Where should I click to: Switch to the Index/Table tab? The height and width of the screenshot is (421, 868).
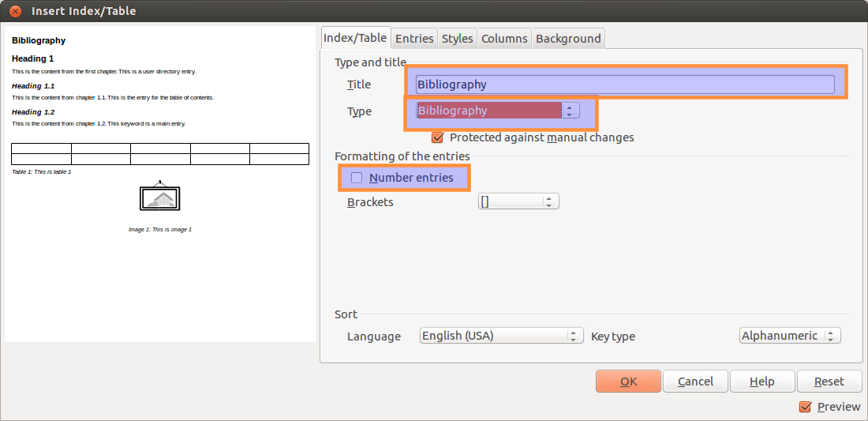[x=355, y=38]
